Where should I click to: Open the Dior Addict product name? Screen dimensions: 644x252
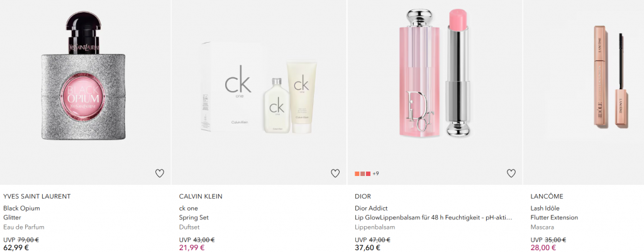371,208
